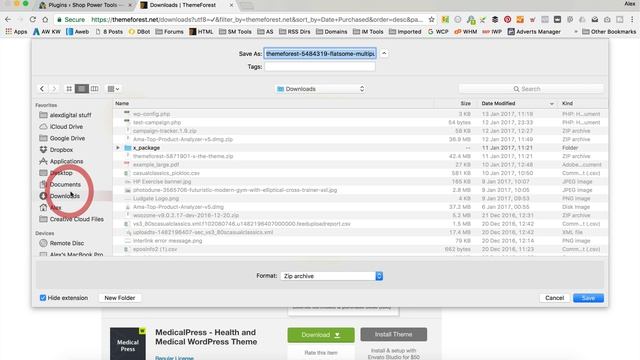
Task: Open the HTML bookmark folder
Action: pyautogui.click(x=201, y=31)
